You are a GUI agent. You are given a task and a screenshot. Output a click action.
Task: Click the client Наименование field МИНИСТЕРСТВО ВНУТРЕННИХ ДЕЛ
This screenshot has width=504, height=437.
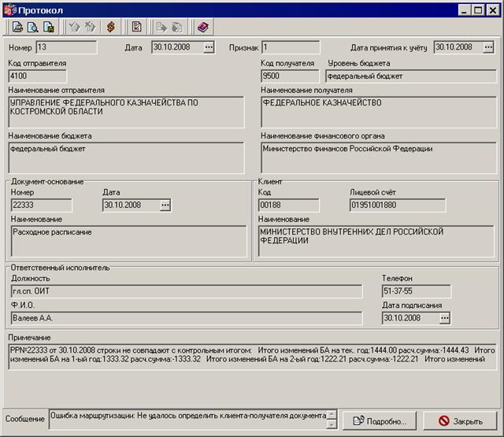pos(376,241)
